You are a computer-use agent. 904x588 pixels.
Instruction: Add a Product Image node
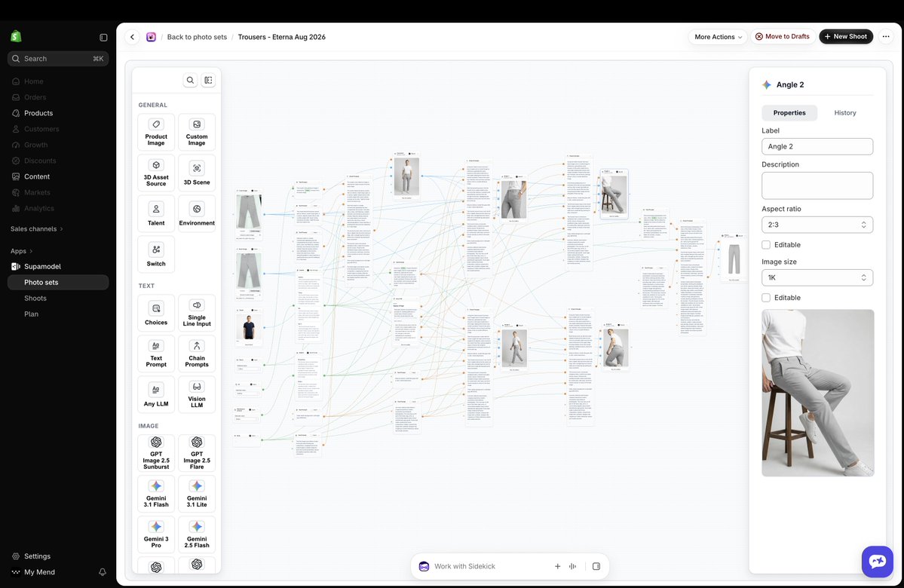coord(155,133)
